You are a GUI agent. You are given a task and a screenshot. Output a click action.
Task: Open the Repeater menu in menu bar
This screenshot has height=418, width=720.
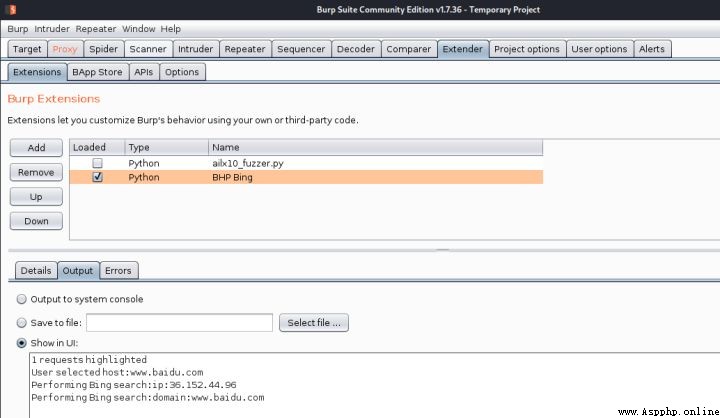tap(96, 28)
